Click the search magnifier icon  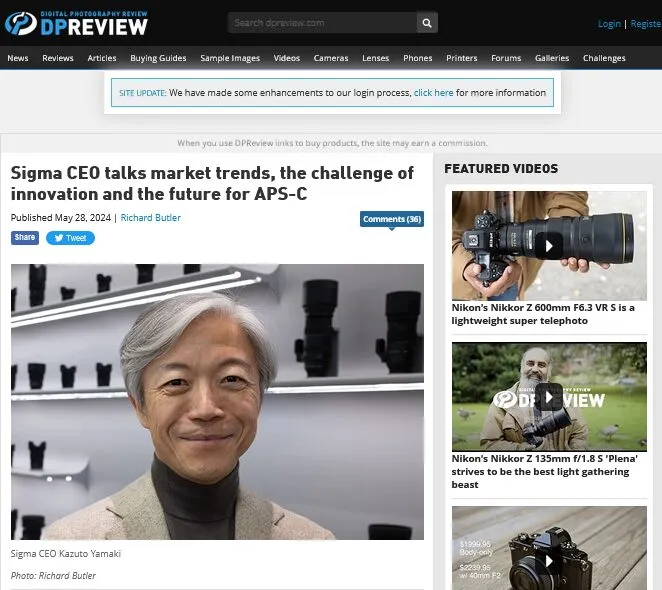(x=427, y=23)
